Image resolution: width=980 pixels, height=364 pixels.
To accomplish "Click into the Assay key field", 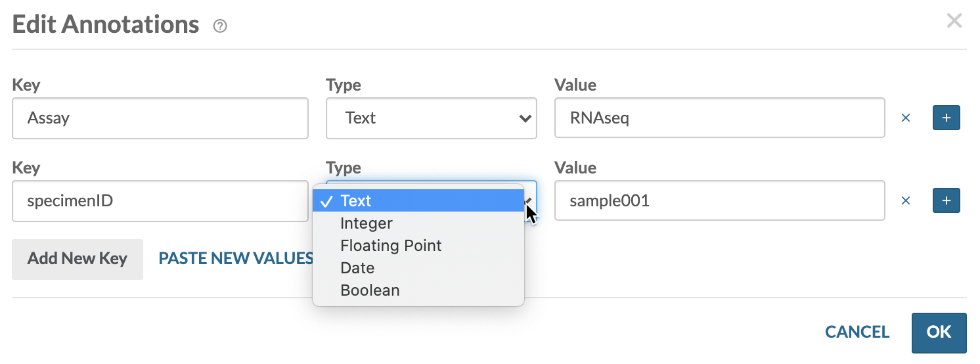I will (160, 118).
